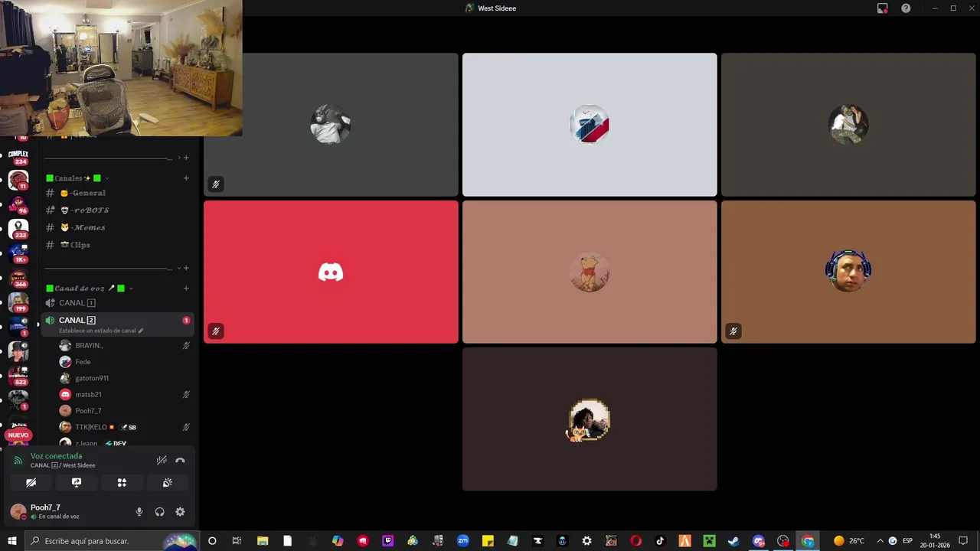Click the webcam preview overlay
The height and width of the screenshot is (551, 980).
pyautogui.click(x=121, y=68)
